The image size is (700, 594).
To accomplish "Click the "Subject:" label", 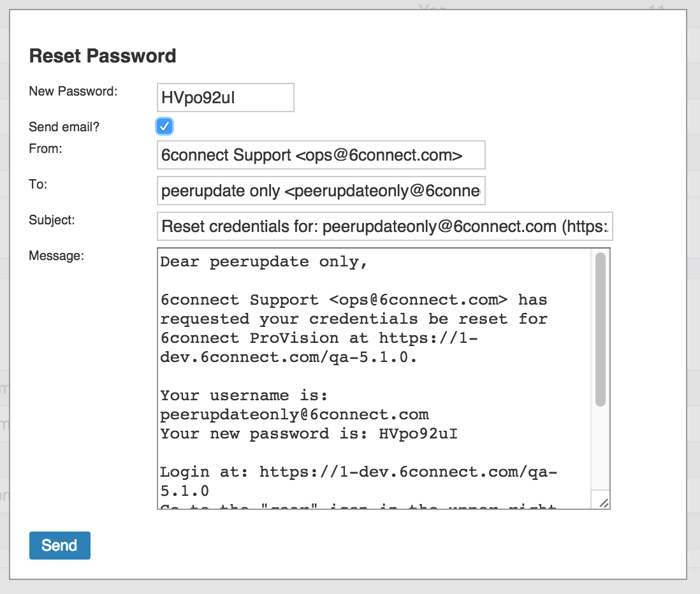I will click(52, 221).
